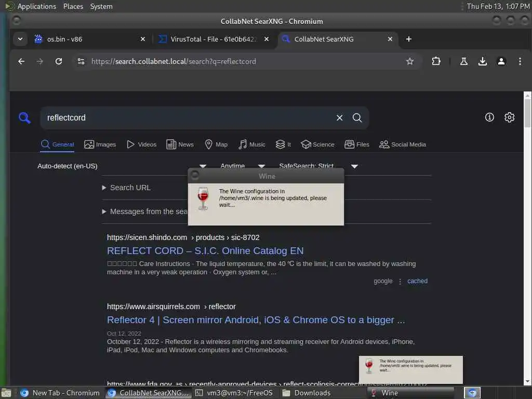Image resolution: width=532 pixels, height=399 pixels.
Task: Select the Videos search category
Action: coord(141,144)
